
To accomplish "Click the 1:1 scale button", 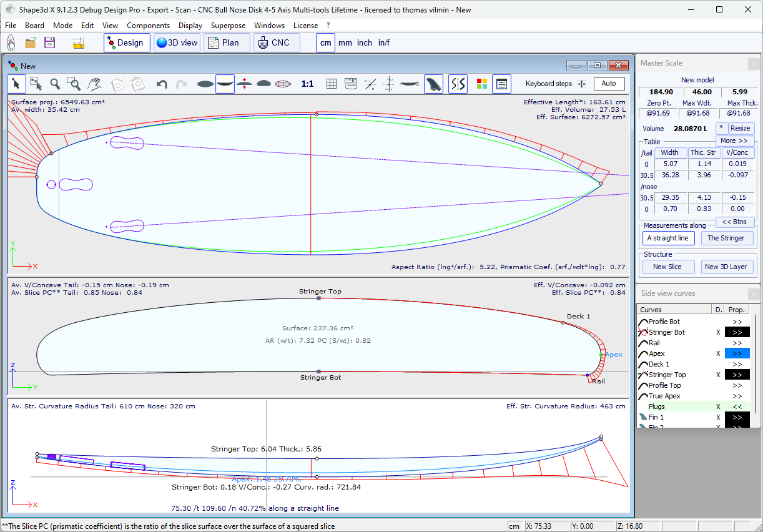I will [x=307, y=84].
